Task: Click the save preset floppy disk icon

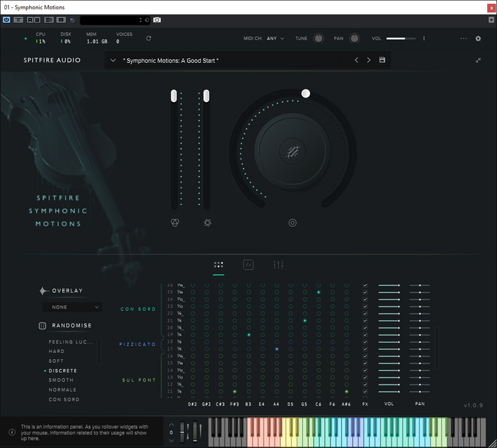Action: point(382,60)
